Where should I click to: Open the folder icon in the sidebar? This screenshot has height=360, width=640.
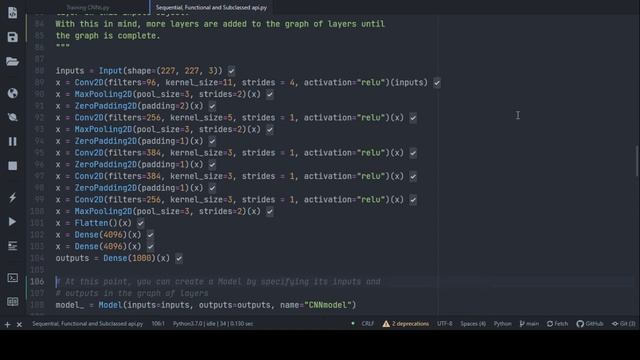[12, 61]
